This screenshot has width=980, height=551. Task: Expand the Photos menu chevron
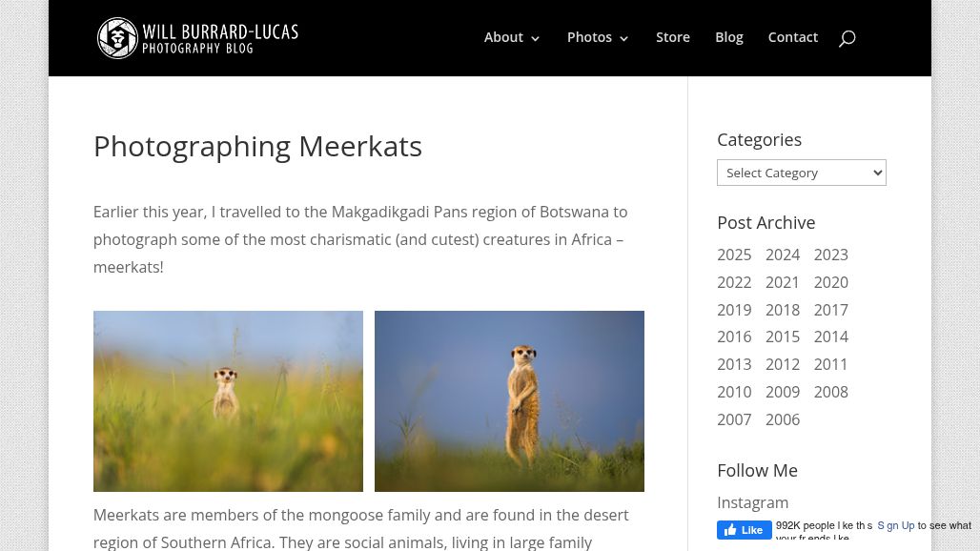624,39
